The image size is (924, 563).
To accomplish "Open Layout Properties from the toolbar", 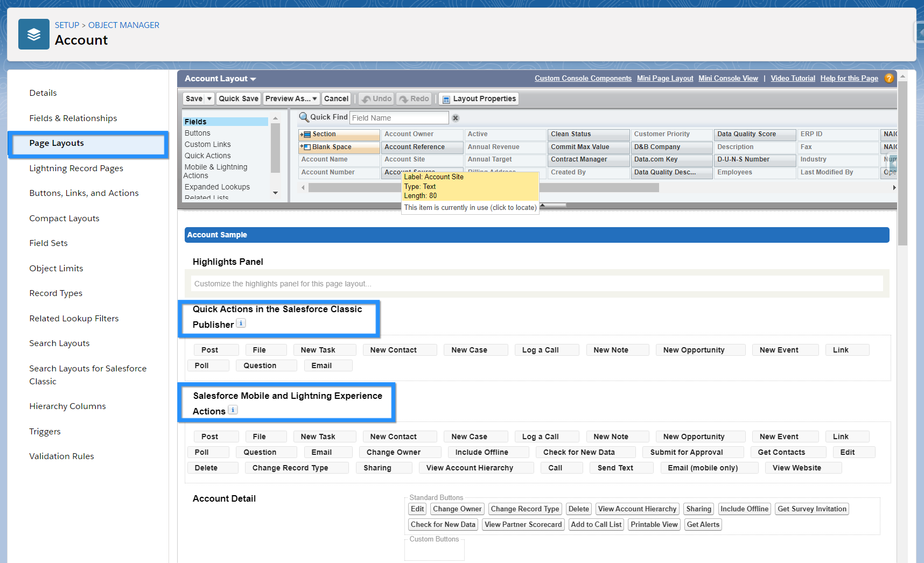I will coord(479,98).
